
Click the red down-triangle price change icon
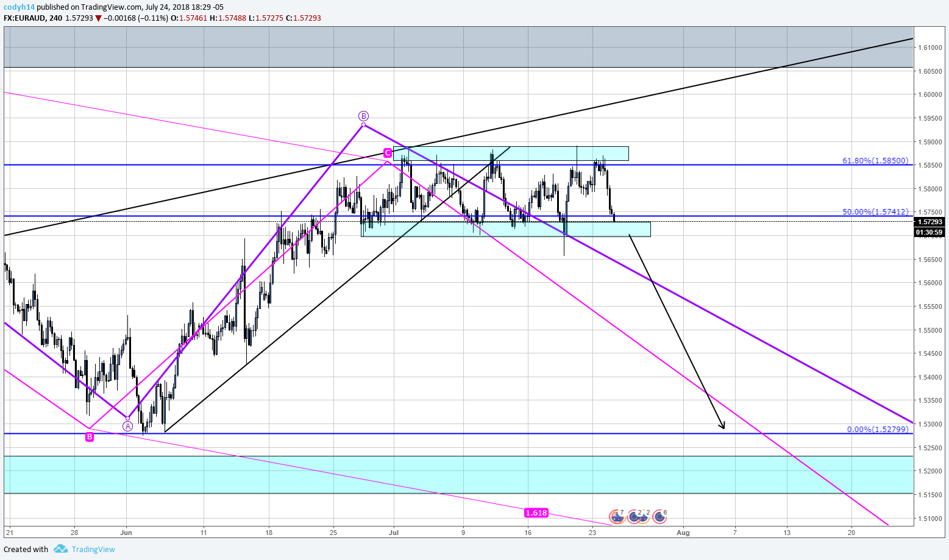[x=98, y=18]
